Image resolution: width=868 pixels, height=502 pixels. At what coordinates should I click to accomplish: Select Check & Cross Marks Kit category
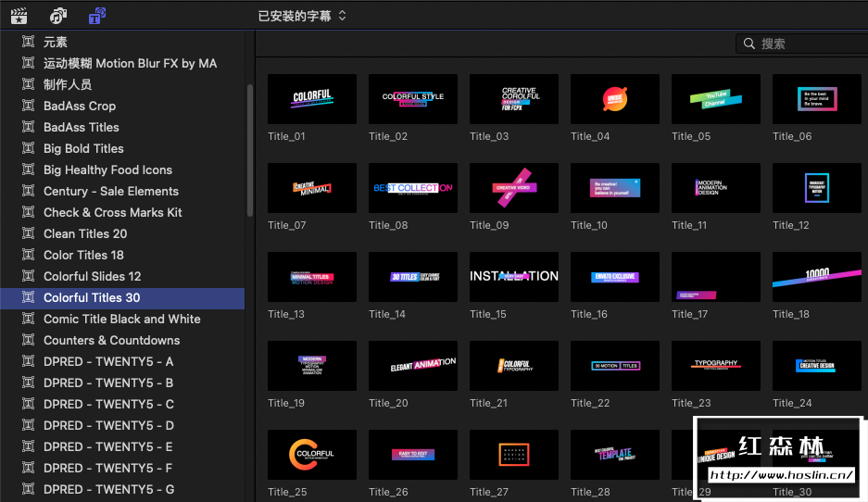[x=122, y=212]
